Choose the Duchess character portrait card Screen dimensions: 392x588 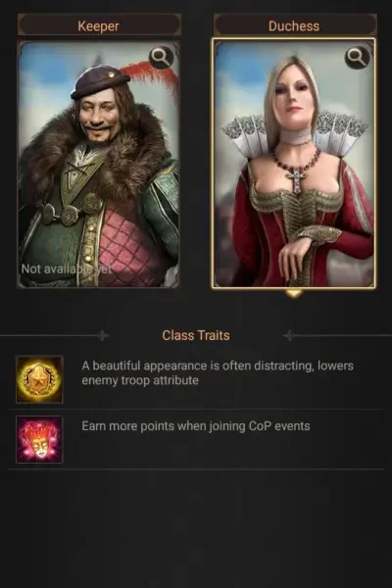[294, 164]
